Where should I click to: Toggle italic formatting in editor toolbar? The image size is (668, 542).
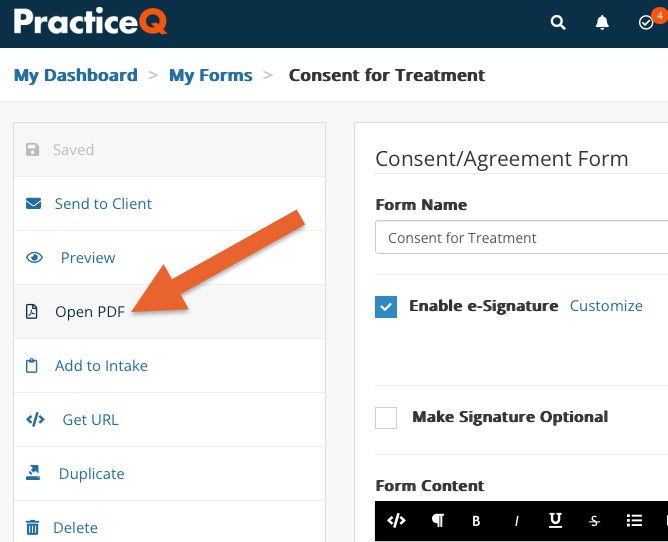(x=516, y=521)
